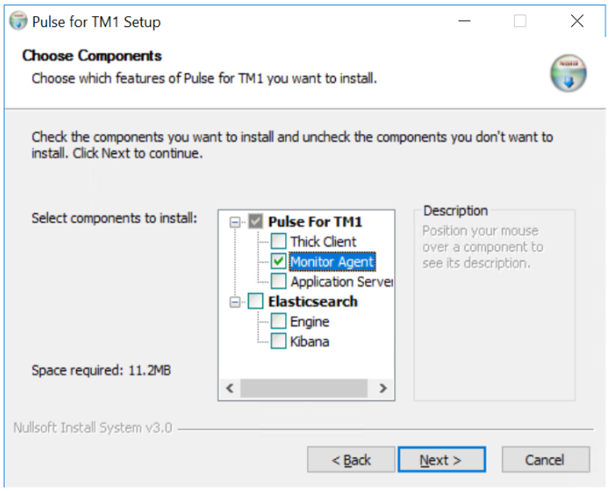Image resolution: width=609 pixels, height=491 pixels.
Task: Enable the Application Server component checkbox
Action: pyautogui.click(x=278, y=281)
